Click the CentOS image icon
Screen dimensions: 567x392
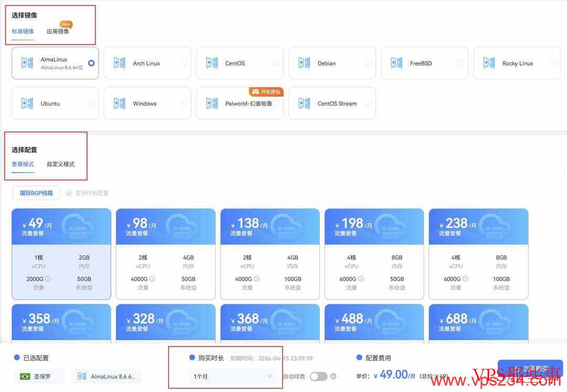click(212, 63)
